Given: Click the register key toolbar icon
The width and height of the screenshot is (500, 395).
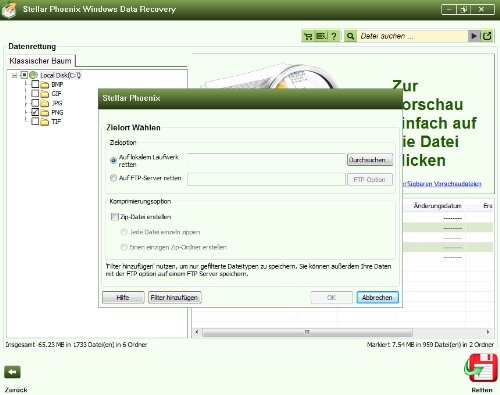Looking at the screenshot, I should [x=321, y=36].
